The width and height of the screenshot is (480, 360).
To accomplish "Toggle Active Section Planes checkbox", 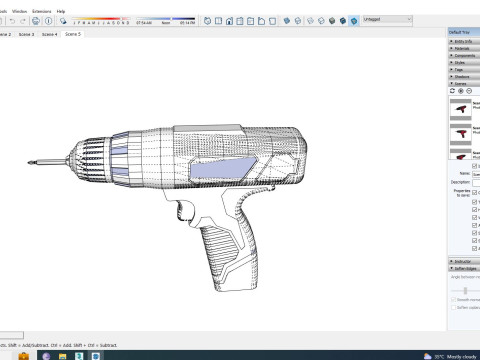I will pyautogui.click(x=475, y=225).
